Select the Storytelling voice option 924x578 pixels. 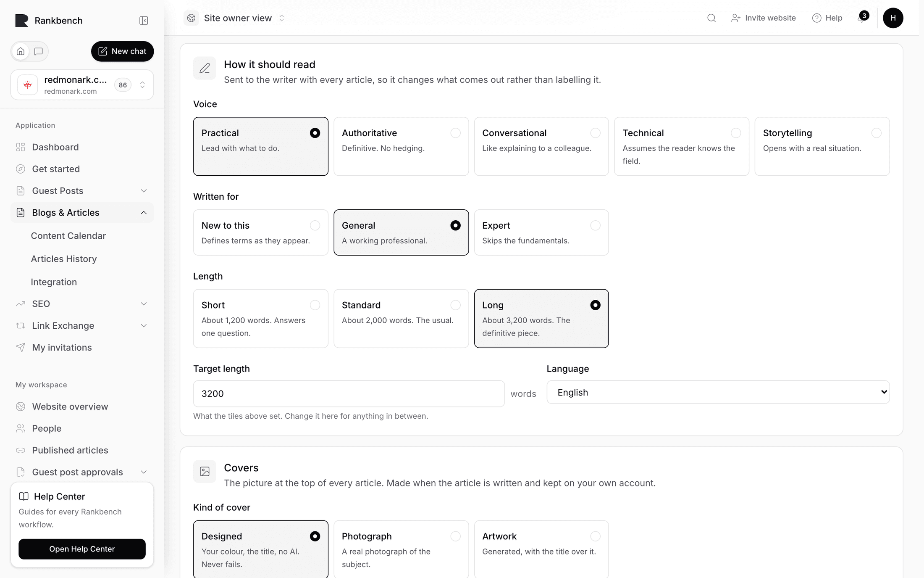point(822,146)
